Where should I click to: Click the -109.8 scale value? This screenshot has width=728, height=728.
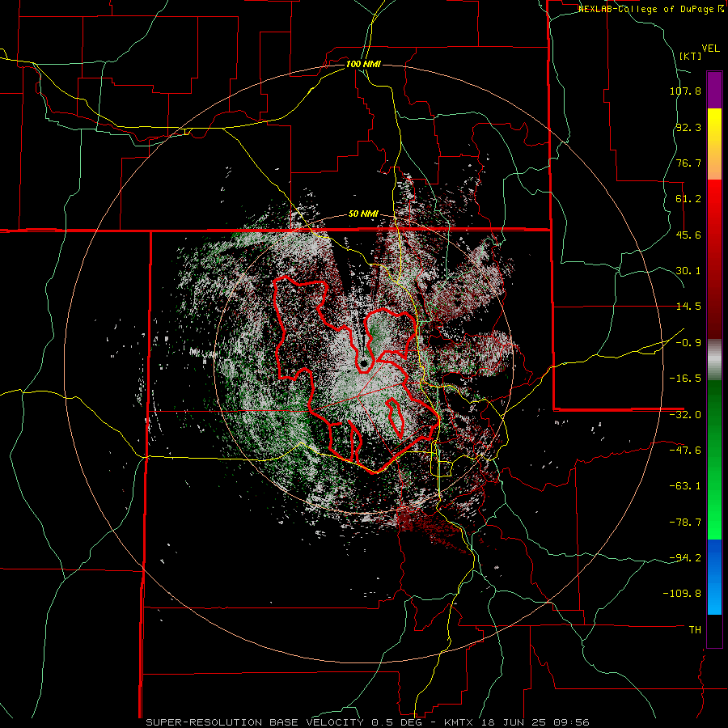[x=683, y=594]
